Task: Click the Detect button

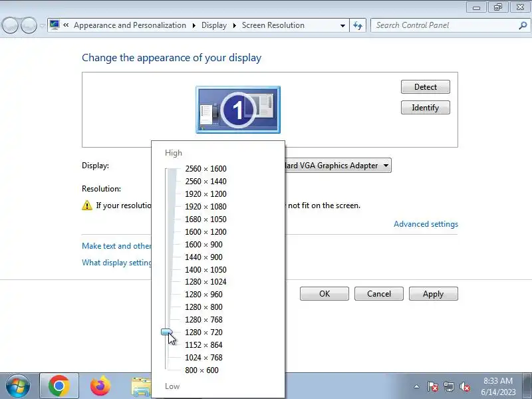Action: [x=426, y=87]
